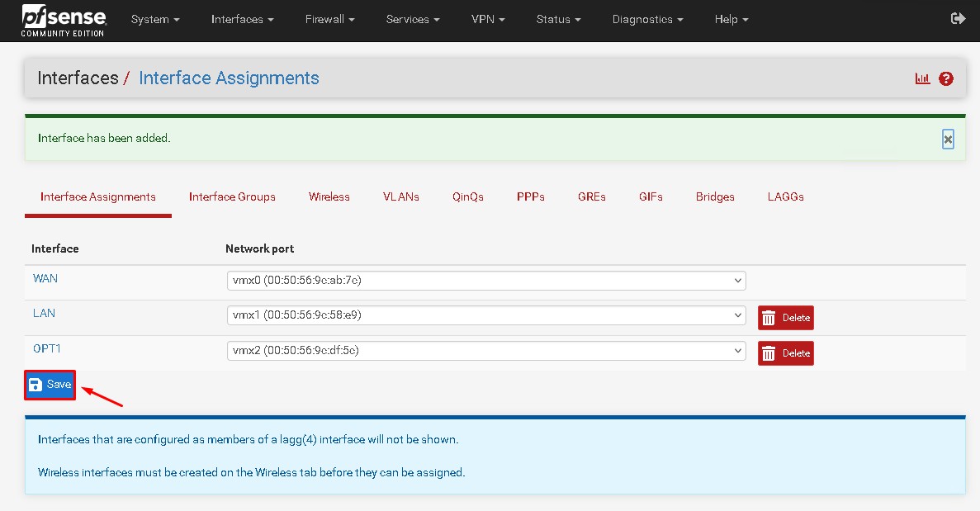
Task: Go to the Bridges tab
Action: [x=715, y=197]
